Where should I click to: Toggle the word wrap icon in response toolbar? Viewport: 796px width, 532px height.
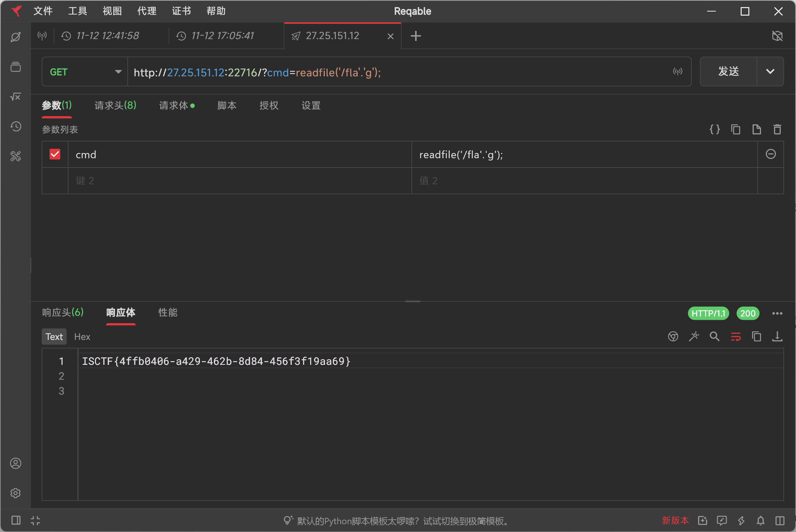click(736, 337)
